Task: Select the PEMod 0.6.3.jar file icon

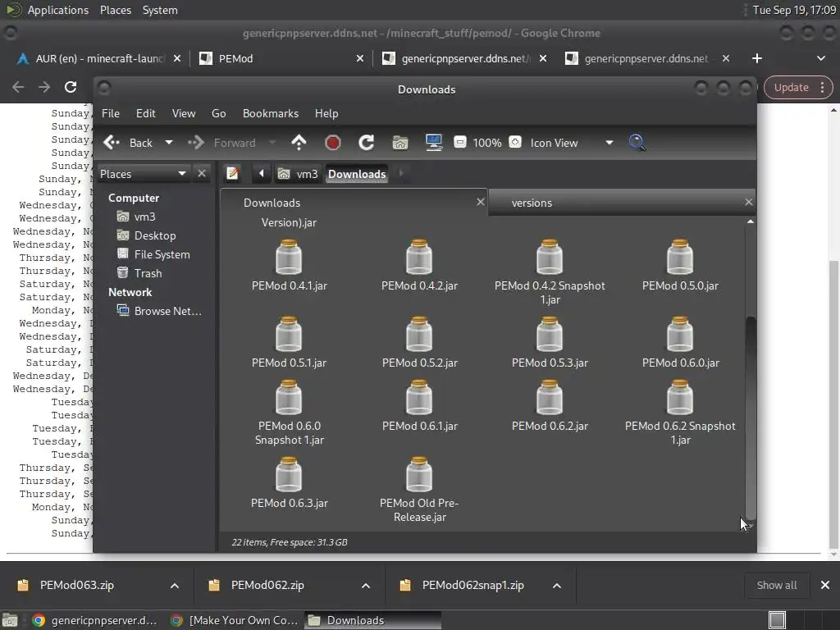Action: (x=289, y=475)
